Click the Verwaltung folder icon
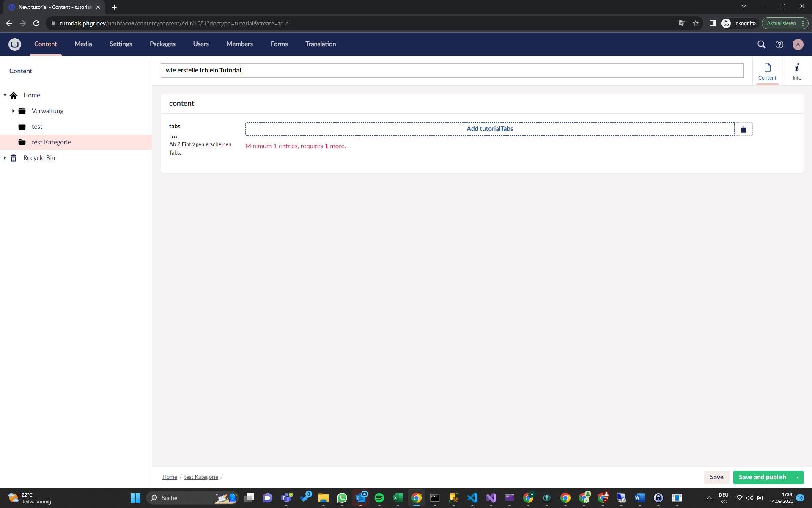Screen dimensions: 812x508 22,111
